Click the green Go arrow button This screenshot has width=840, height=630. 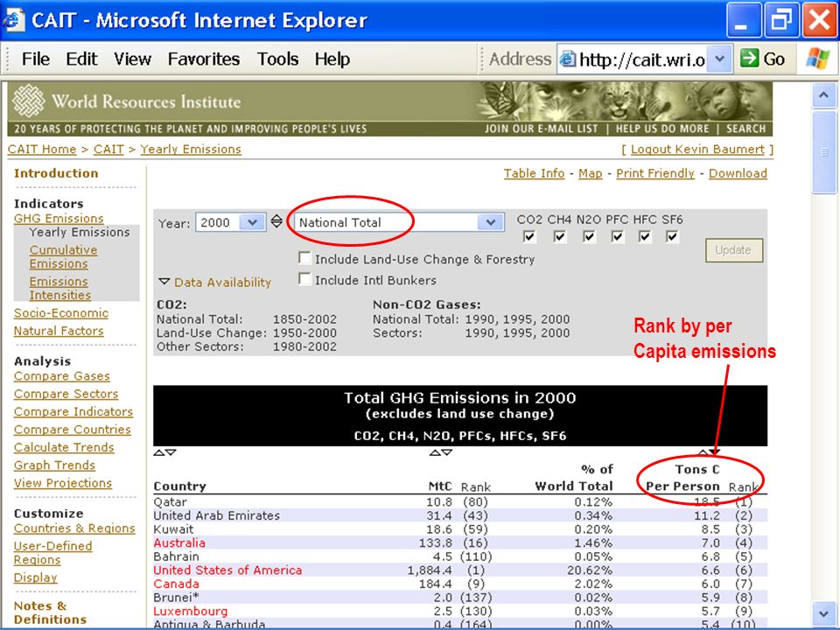point(750,58)
